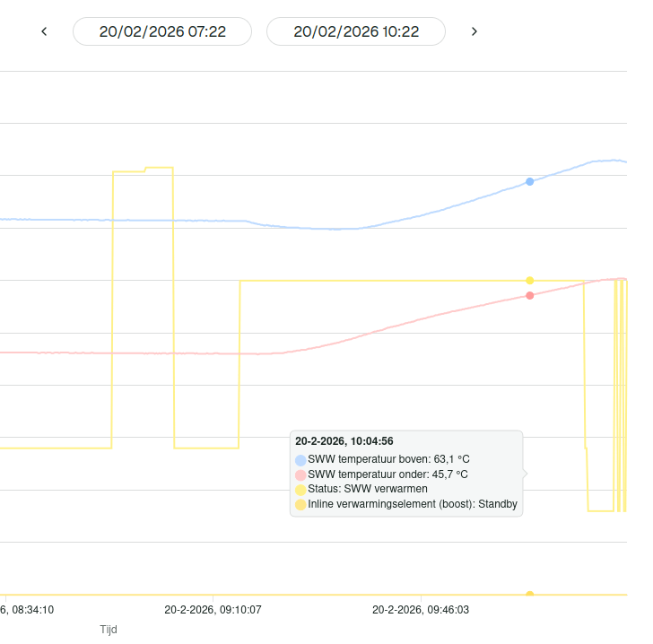Screen dimensions: 653x644
Task: Click the pink data point on the chart
Action: (530, 295)
